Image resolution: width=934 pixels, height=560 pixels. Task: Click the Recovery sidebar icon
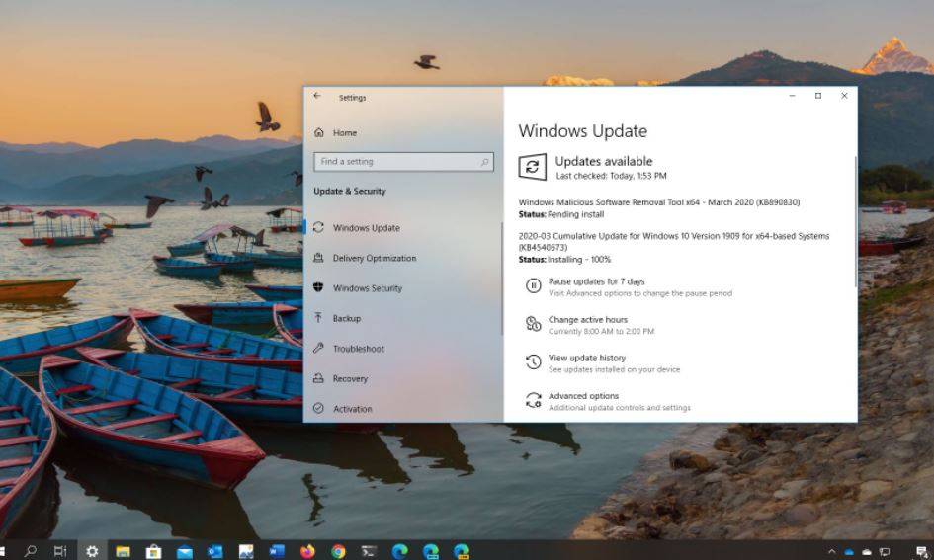pos(318,378)
